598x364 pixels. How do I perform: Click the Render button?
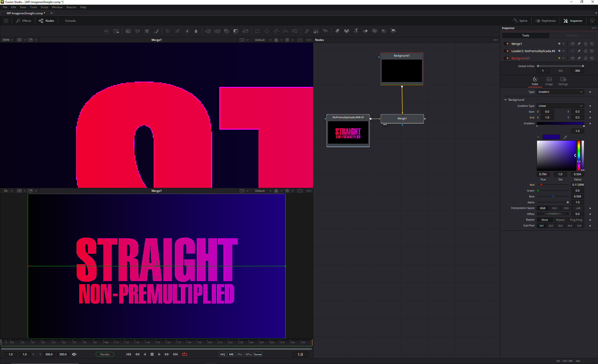[105, 354]
